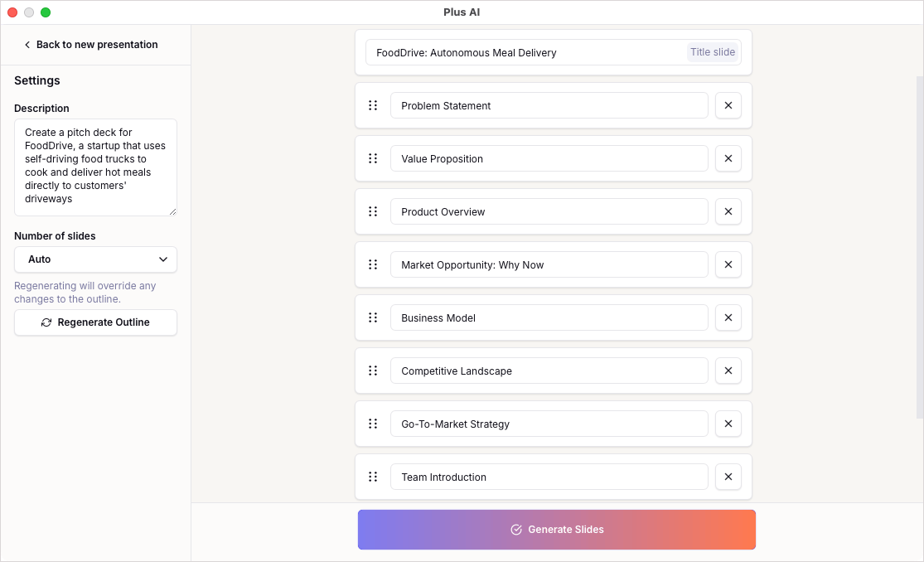Click the Product Overview title field
The width and height of the screenshot is (924, 562).
pyautogui.click(x=549, y=211)
